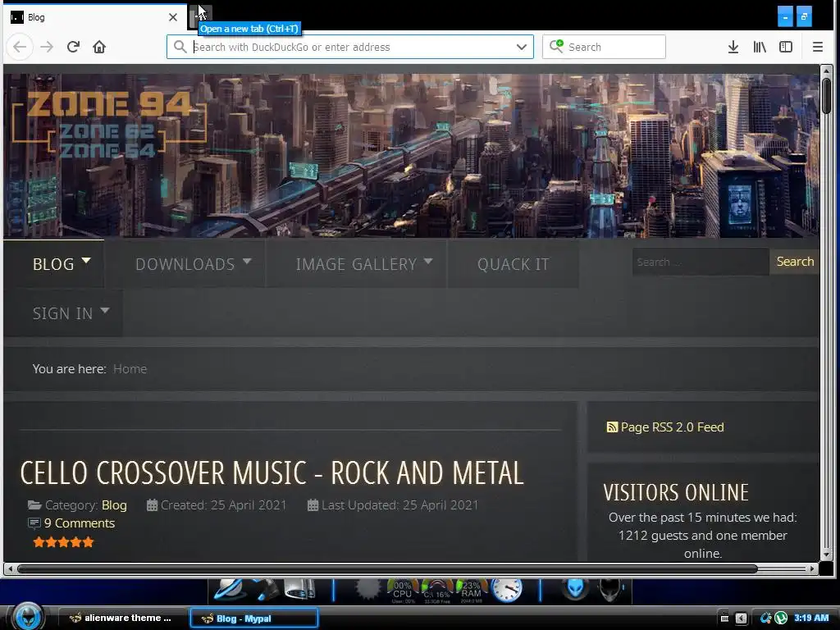Open the 9 Comments link
Screen dimensions: 840x630
(x=80, y=523)
